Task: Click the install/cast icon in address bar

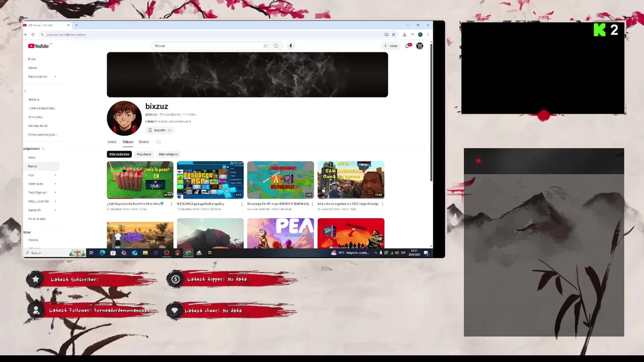Action: coord(386,35)
